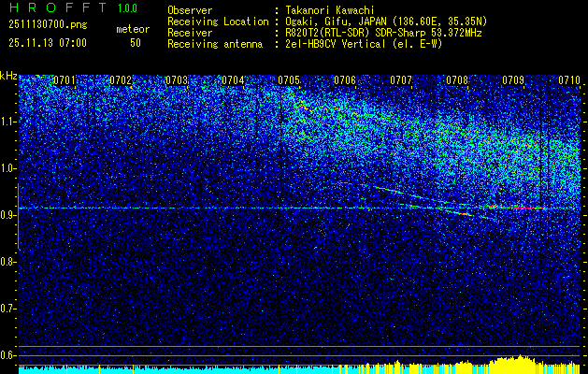Screen dimensions: 588x374
Task: Click the 2el-HB9CV Vertical antenna text
Action: click(x=365, y=44)
